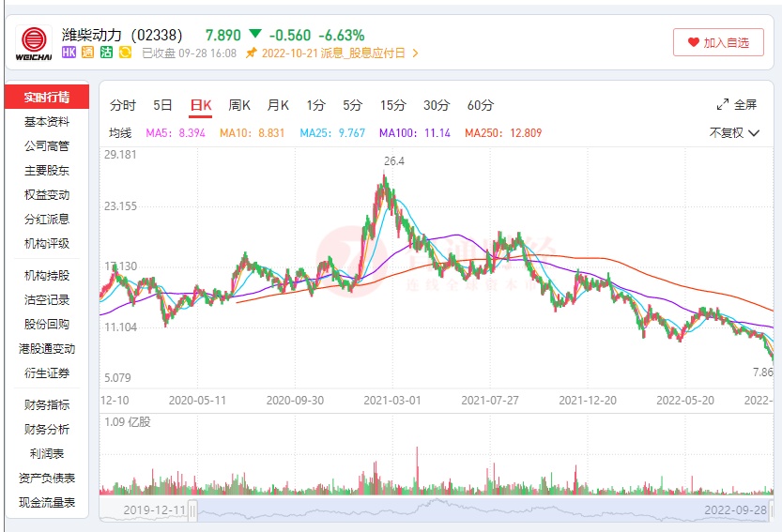Click the orange 通 stock connect badge

click(87, 53)
